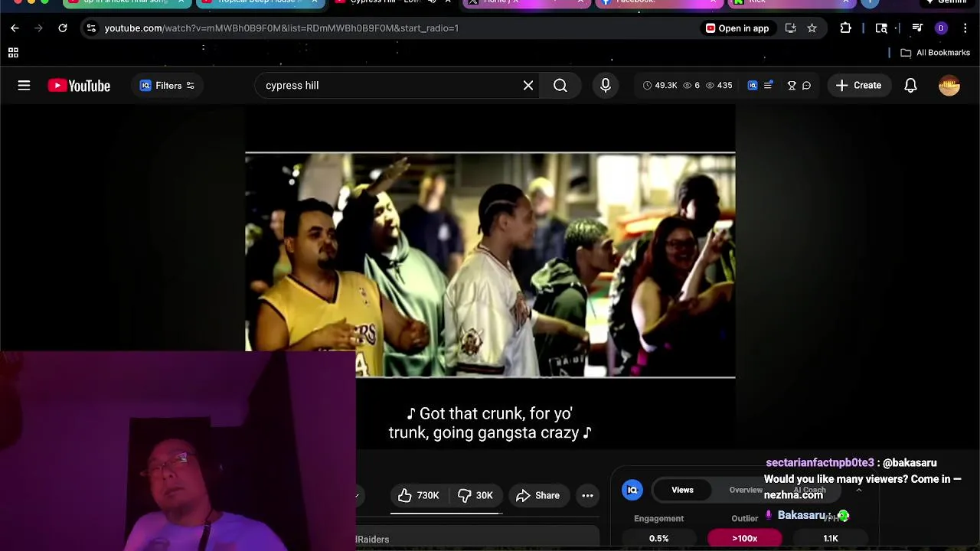Switch to the X Home tab
This screenshot has width=980, height=551.
525,2
